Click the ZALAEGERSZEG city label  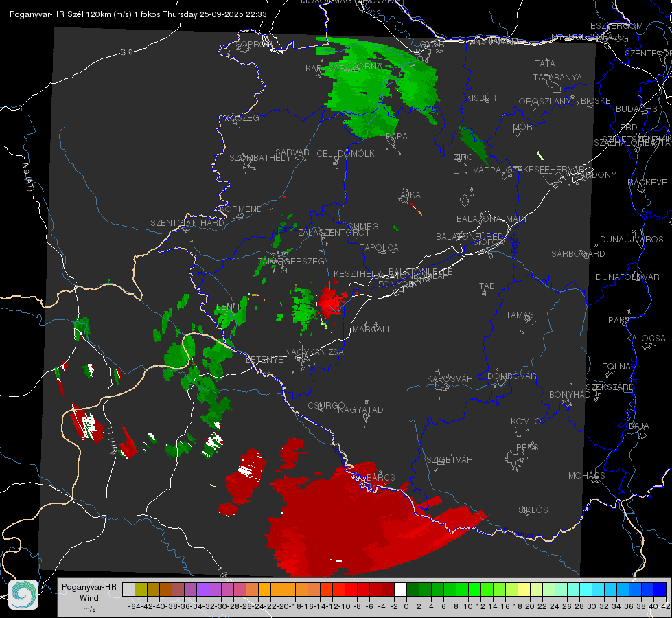click(x=291, y=261)
